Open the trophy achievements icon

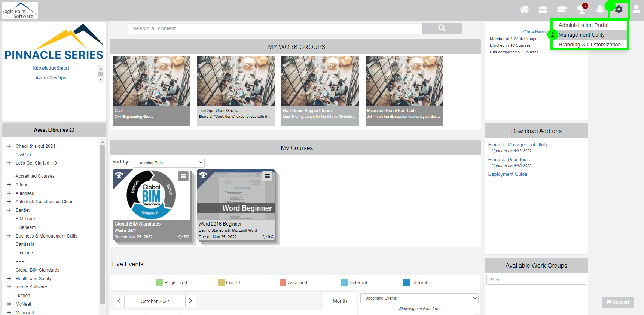click(581, 9)
